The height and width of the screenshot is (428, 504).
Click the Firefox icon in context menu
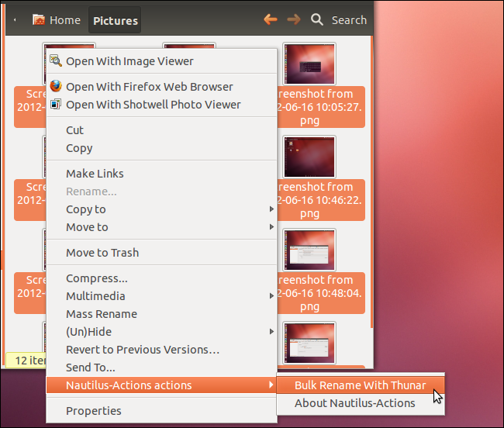[x=56, y=86]
